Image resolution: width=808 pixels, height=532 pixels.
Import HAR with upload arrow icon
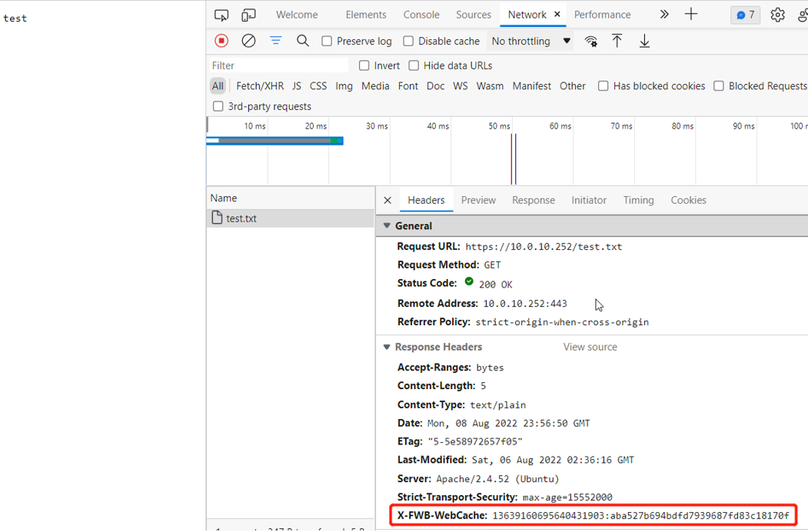[617, 41]
